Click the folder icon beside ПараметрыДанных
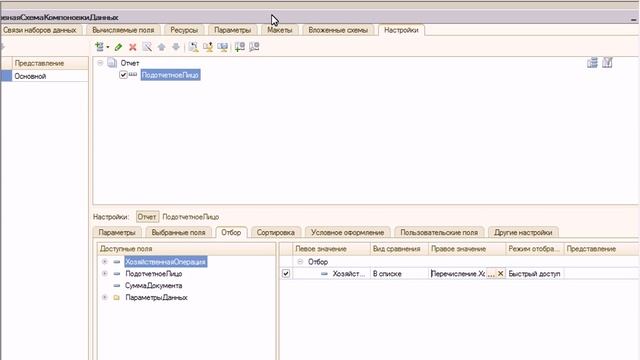640x360 pixels. [x=117, y=298]
